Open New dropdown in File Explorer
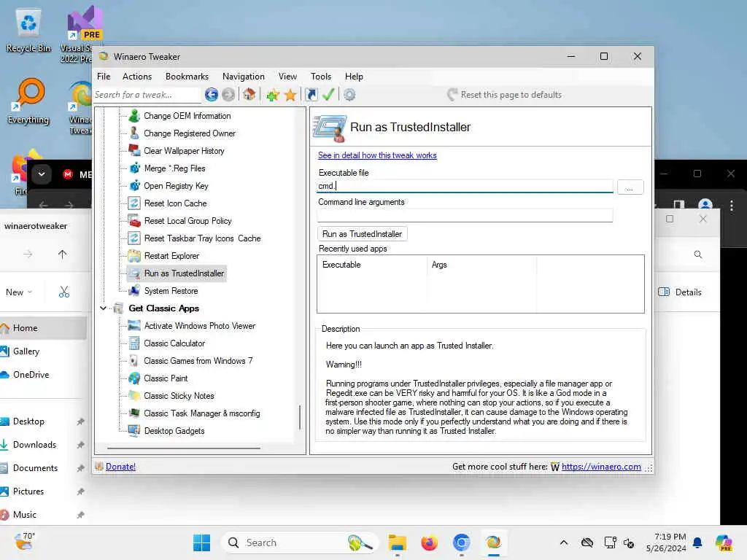This screenshot has height=560, width=747. click(x=18, y=292)
